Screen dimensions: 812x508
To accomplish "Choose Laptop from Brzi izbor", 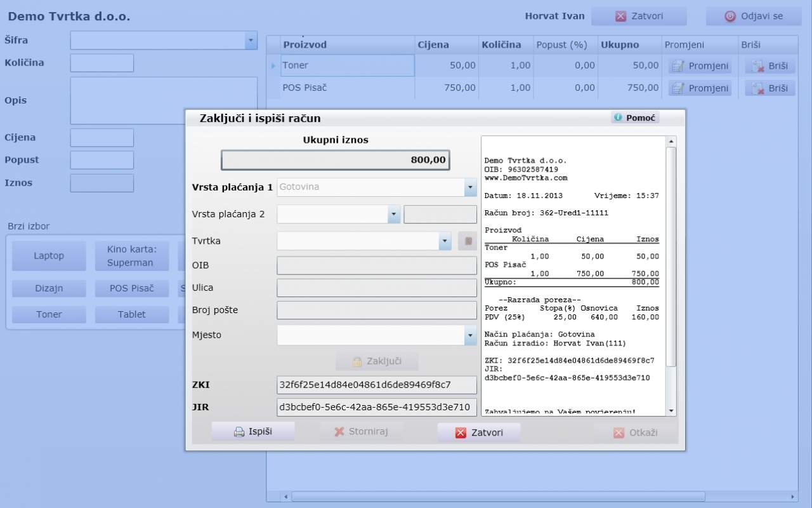I will coord(49,256).
